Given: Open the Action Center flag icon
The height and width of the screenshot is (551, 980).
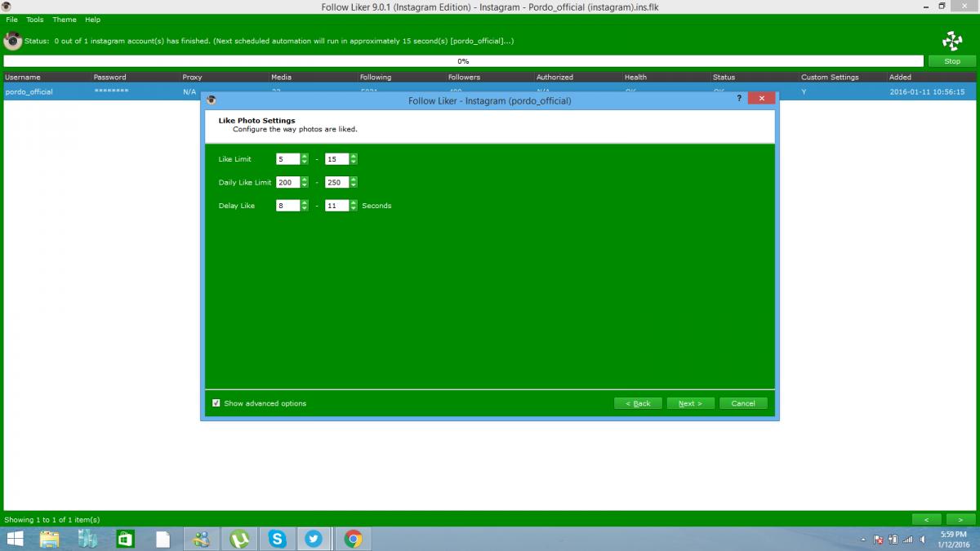Looking at the screenshot, I should click(878, 540).
